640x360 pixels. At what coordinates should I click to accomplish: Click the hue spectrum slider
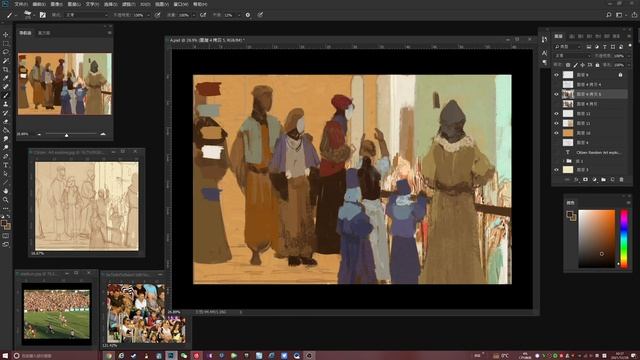pos(624,239)
